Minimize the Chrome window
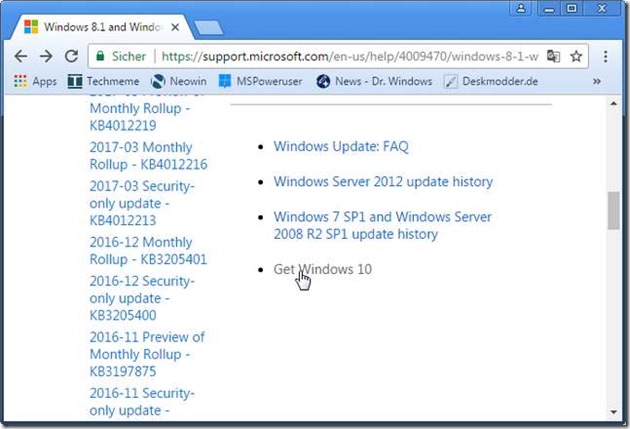Image resolution: width=630 pixels, height=429 pixels. pos(549,8)
